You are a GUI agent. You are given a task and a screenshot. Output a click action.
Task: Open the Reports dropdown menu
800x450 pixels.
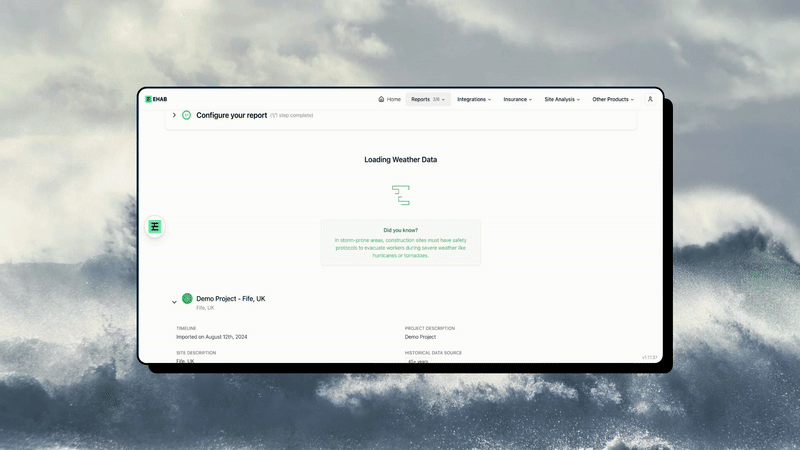tap(428, 99)
